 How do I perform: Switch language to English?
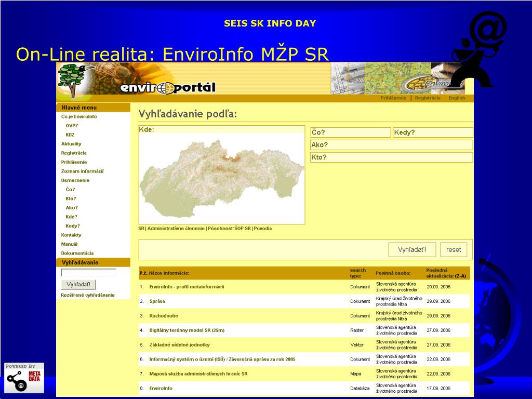coord(457,98)
